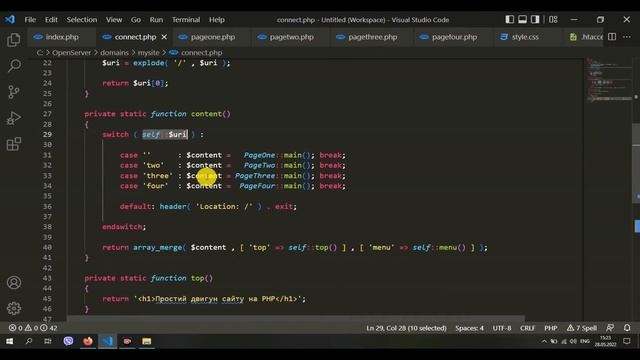Click the feedback icon in status bar
This screenshot has width=640, height=360.
[x=610, y=328]
